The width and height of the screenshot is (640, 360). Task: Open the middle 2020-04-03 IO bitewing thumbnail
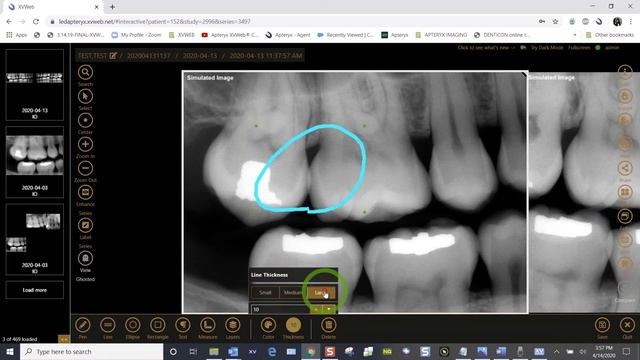click(35, 162)
